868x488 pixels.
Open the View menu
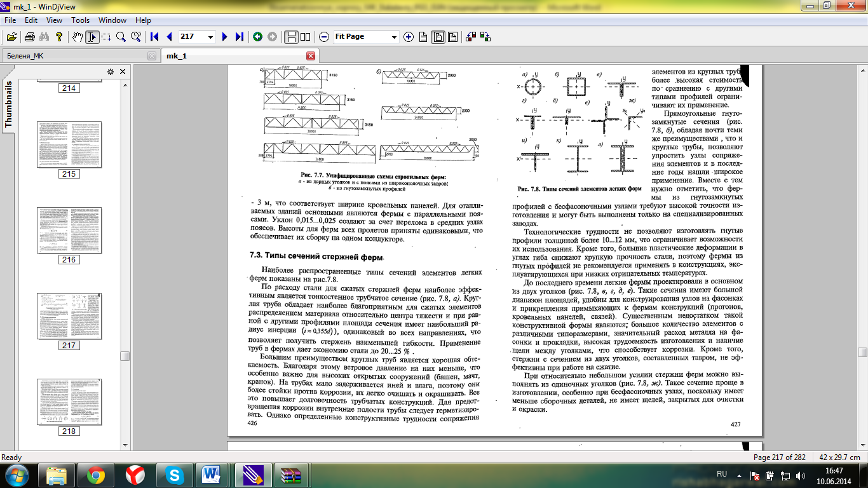[x=55, y=20]
